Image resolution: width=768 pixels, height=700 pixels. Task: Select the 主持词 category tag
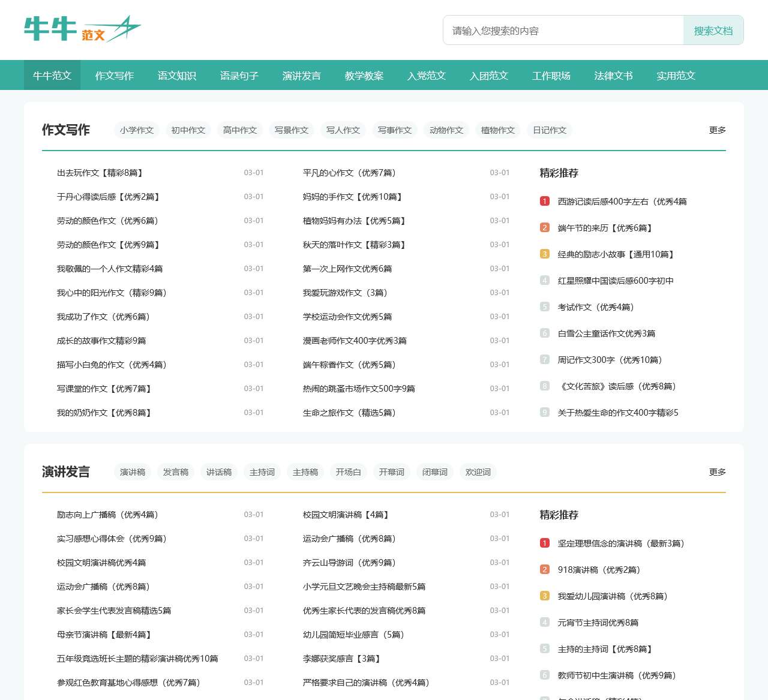pyautogui.click(x=262, y=472)
